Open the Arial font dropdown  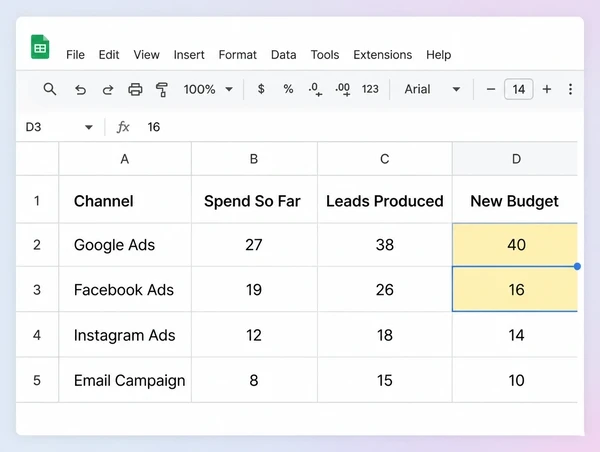pos(432,89)
